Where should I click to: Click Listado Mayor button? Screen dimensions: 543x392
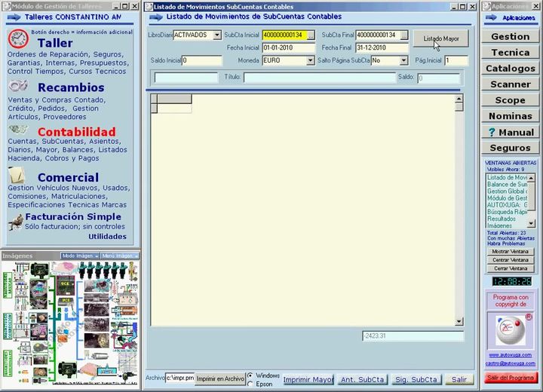coord(441,38)
